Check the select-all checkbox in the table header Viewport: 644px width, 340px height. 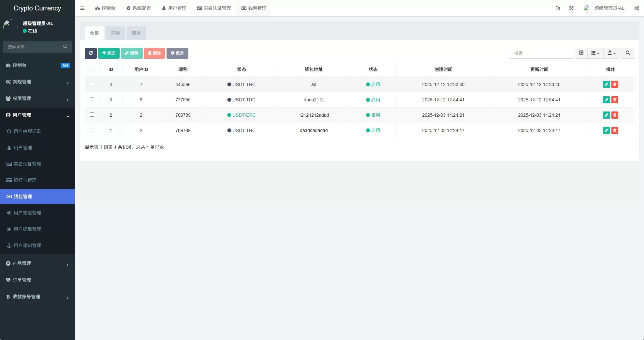tap(92, 69)
